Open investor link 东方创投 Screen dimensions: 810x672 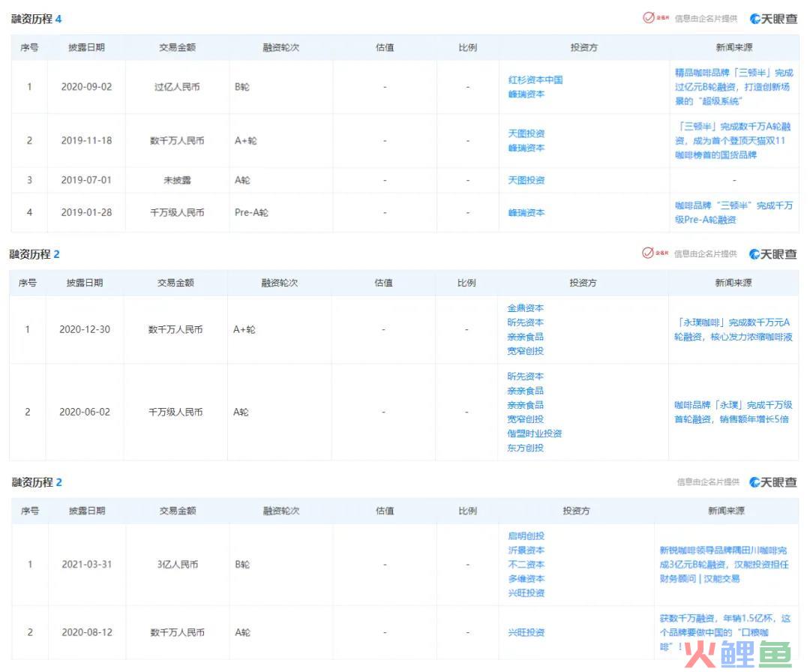[525, 448]
